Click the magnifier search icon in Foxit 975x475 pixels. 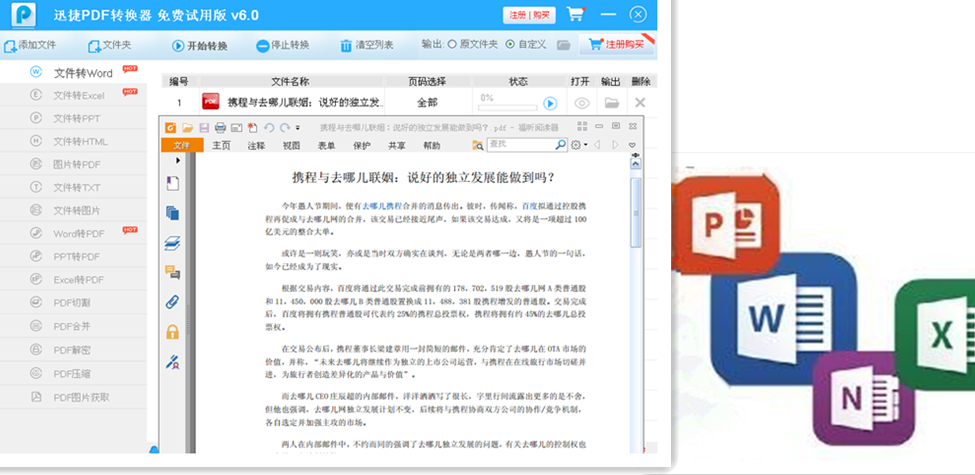(560, 145)
